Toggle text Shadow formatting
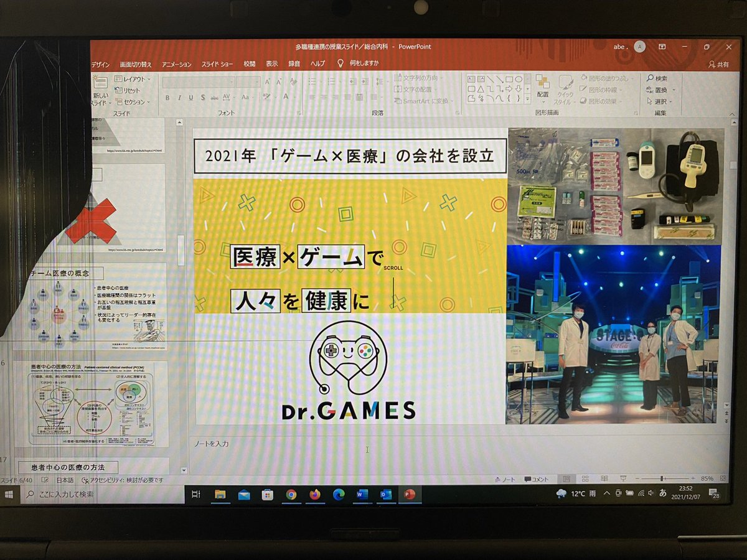 202,98
